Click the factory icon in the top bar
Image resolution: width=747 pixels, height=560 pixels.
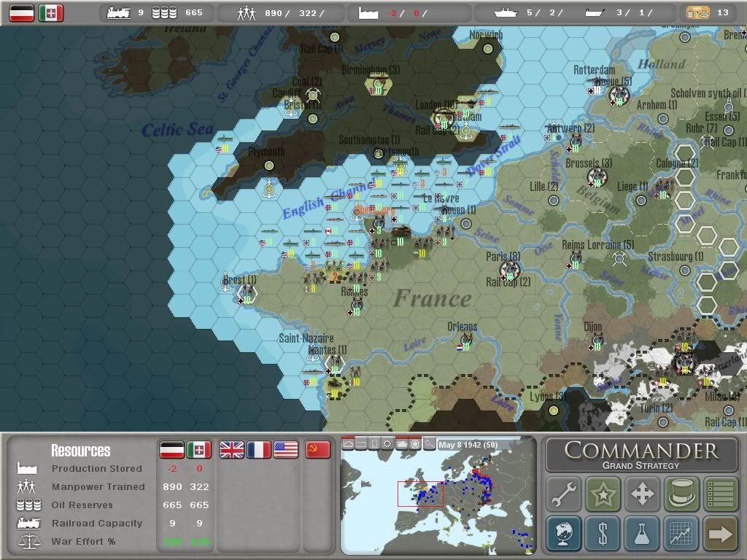(368, 13)
